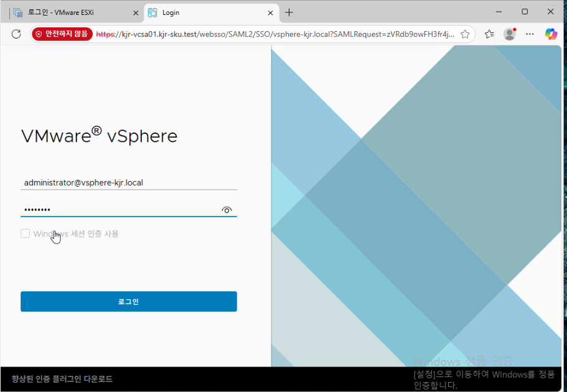This screenshot has height=392, width=567.
Task: Launch the Copilot sidebar icon
Action: pyautogui.click(x=551, y=34)
